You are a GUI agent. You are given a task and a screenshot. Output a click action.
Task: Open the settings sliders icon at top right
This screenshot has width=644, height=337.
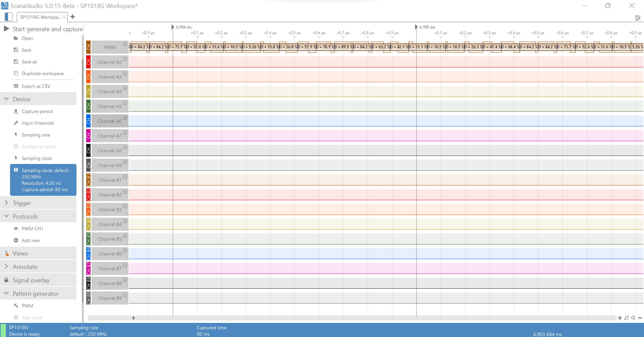(x=637, y=18)
